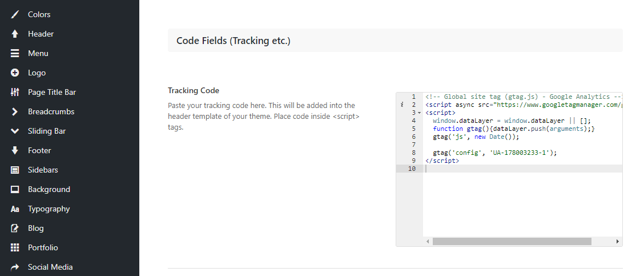Open the Typography settings section
This screenshot has height=276, width=644.
coord(49,209)
